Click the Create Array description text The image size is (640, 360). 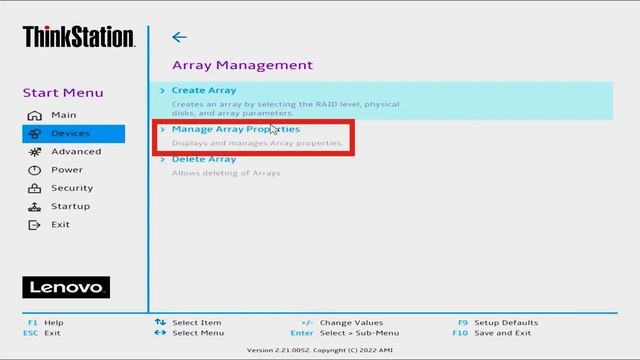pos(285,109)
